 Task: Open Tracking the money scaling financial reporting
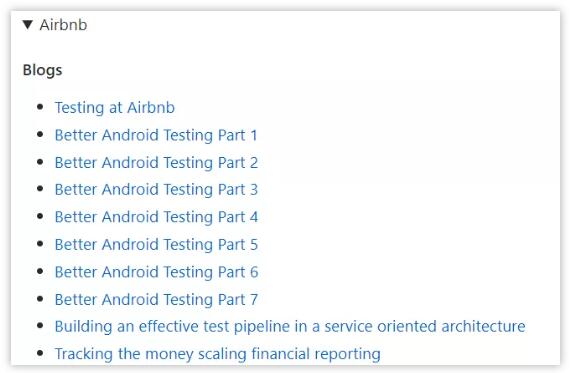217,354
